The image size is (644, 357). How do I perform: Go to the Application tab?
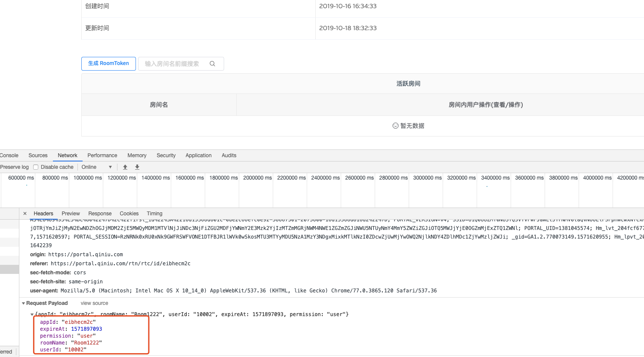(198, 155)
